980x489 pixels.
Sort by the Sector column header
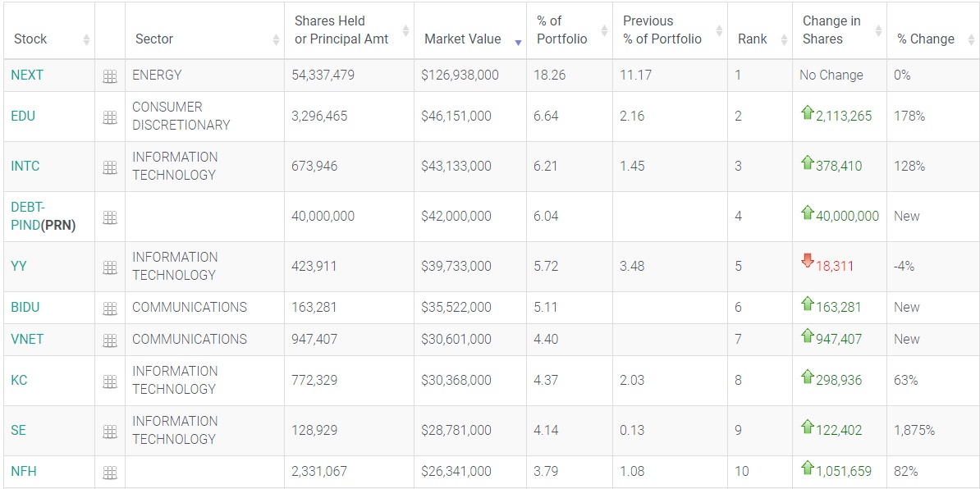(x=154, y=39)
